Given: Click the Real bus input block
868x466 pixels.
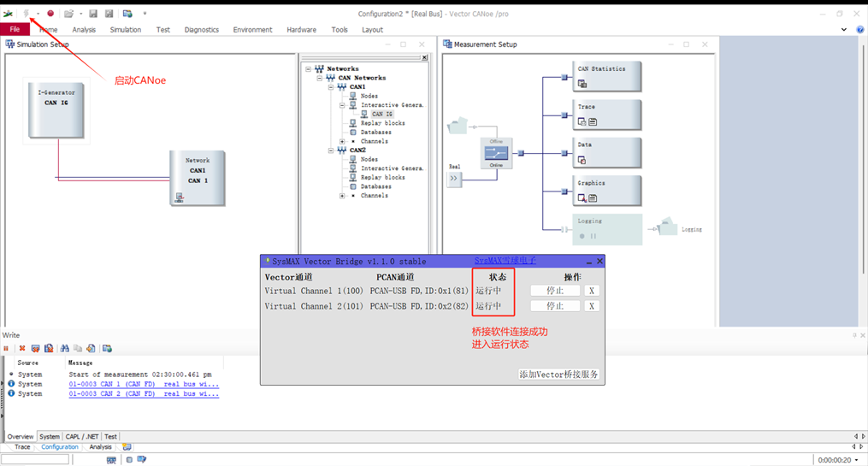Looking at the screenshot, I should (x=454, y=179).
